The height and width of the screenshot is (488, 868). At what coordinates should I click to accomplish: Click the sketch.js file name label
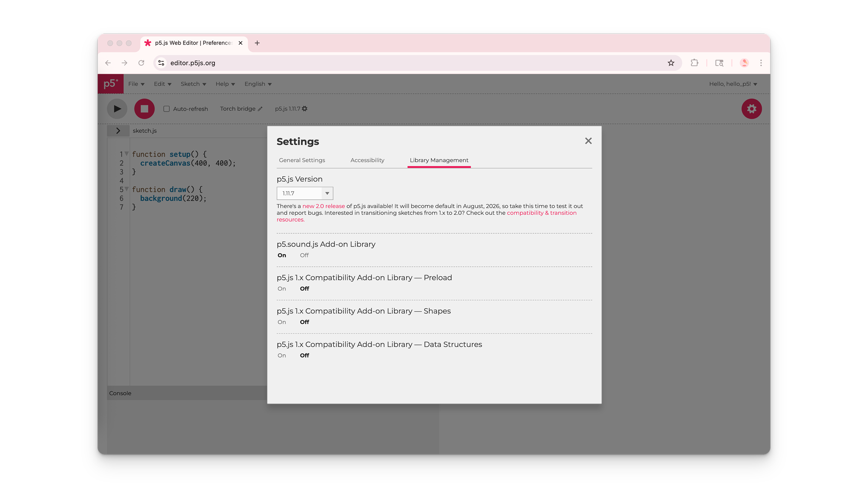click(x=145, y=130)
